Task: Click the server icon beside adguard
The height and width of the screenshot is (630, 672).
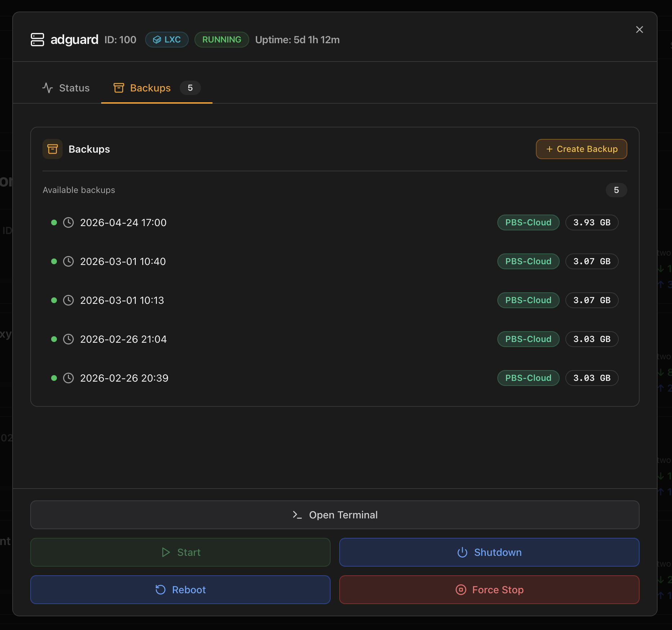Action: 37,40
